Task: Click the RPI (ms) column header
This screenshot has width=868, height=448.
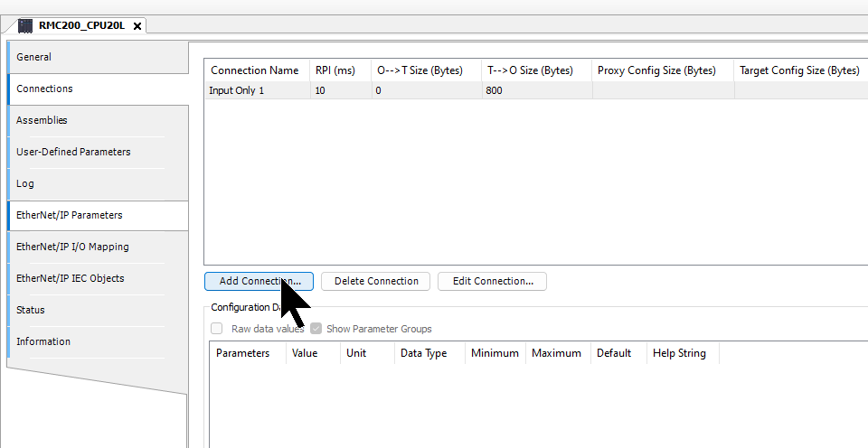Action: [x=335, y=70]
